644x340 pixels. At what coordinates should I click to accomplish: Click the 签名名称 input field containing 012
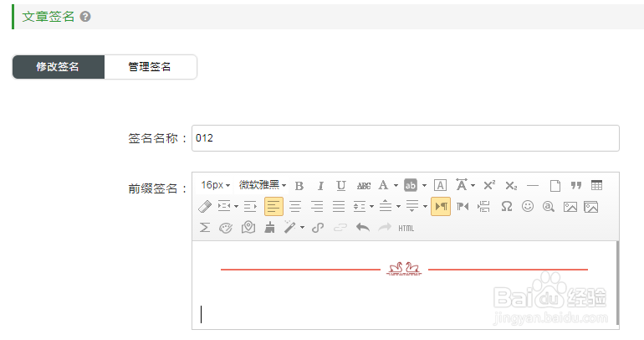406,138
